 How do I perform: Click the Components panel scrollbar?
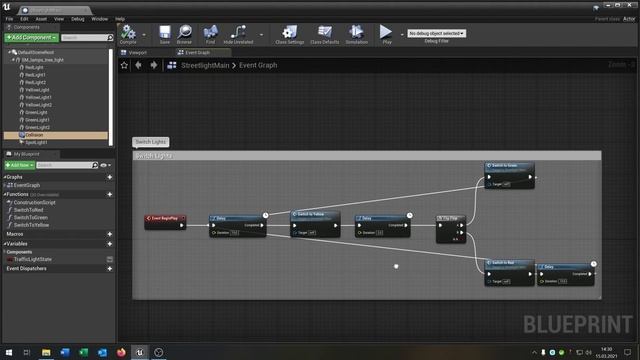111,97
